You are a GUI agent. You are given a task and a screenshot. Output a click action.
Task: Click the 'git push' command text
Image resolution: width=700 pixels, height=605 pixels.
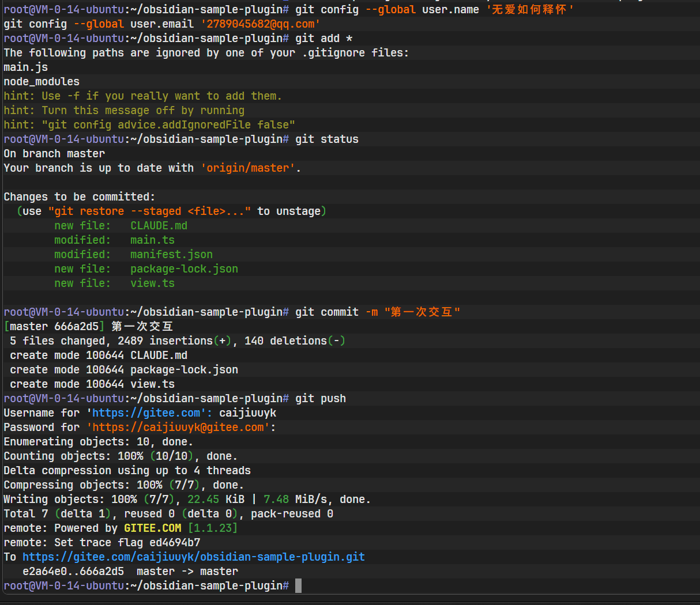[321, 399]
